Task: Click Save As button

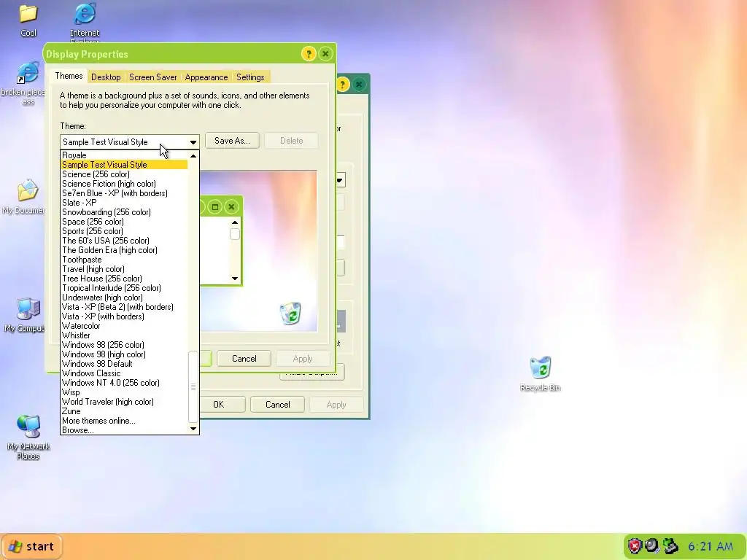Action: tap(233, 141)
